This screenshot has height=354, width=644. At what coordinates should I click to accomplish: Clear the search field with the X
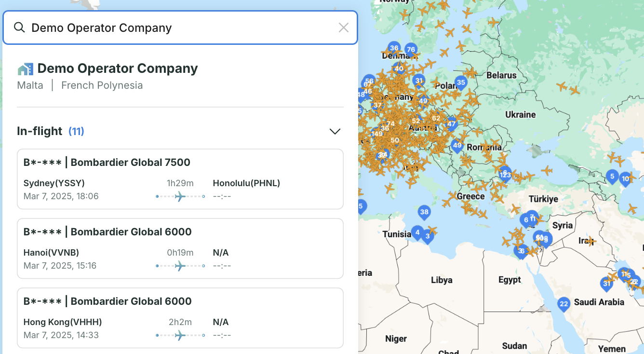click(x=343, y=27)
